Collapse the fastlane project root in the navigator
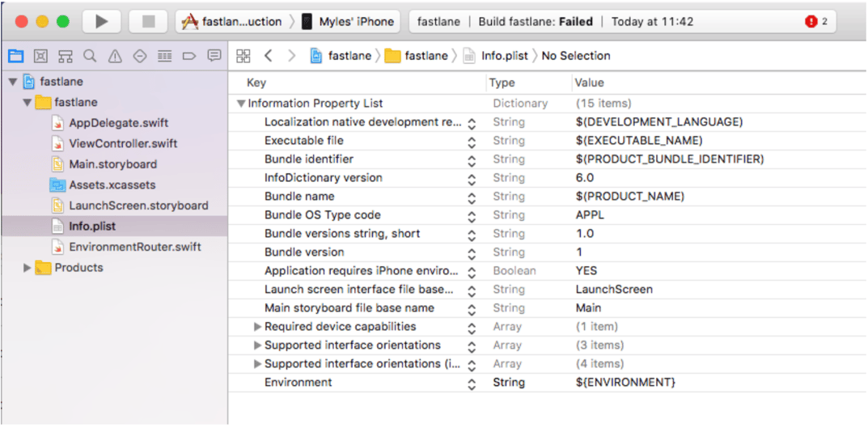Viewport: 868px width, 428px height. coord(13,82)
